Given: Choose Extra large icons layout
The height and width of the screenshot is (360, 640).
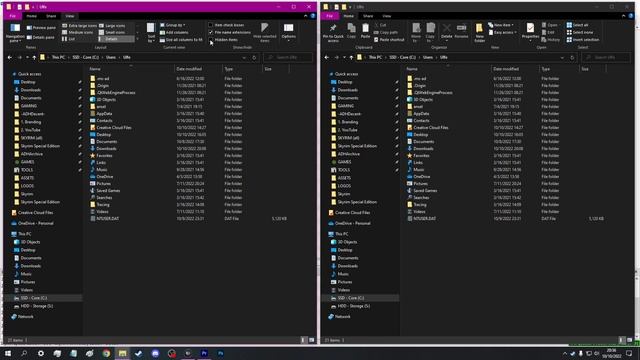Looking at the screenshot, I should (80, 26).
